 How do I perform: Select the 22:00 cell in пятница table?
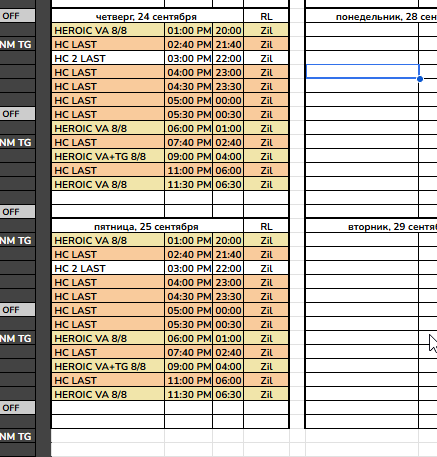pos(228,268)
